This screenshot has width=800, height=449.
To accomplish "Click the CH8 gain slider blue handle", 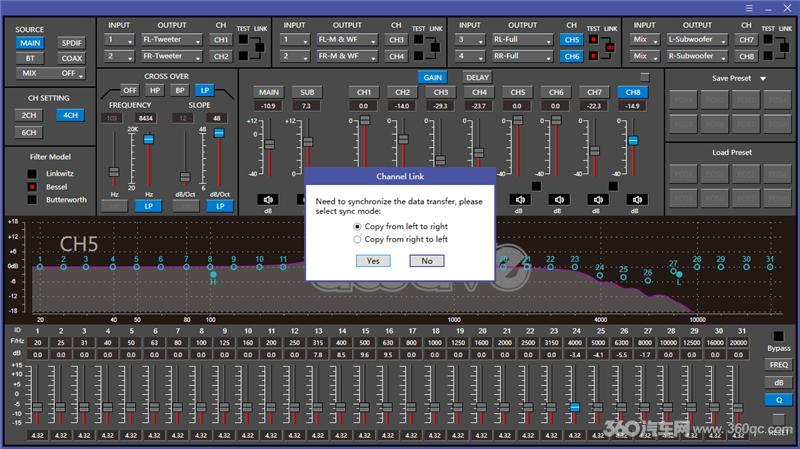I will pos(633,140).
